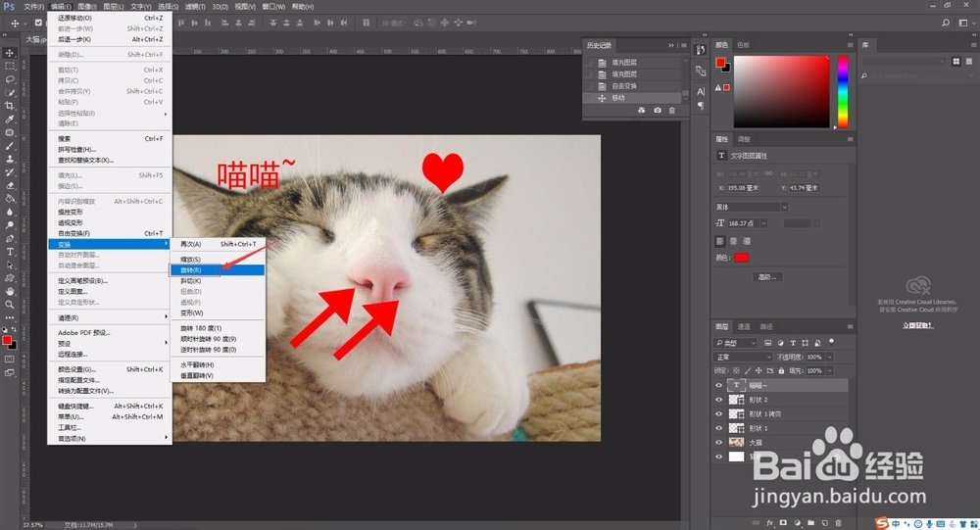Viewport: 980px width, 530px height.
Task: Delete current state in History panel
Action: click(672, 110)
